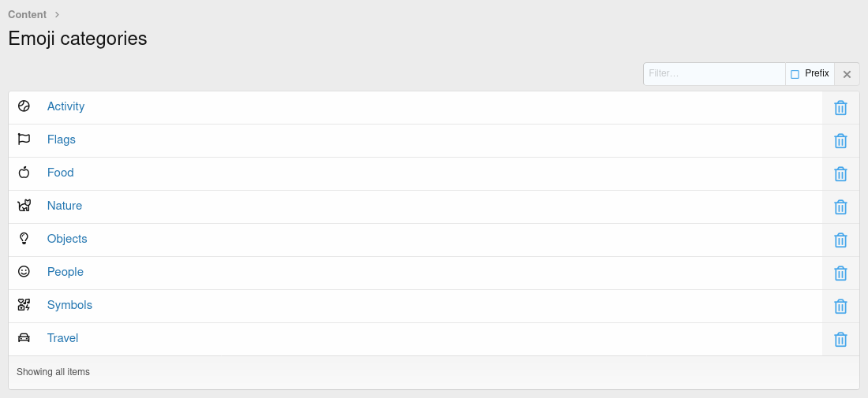Select the Food category name

coord(60,173)
